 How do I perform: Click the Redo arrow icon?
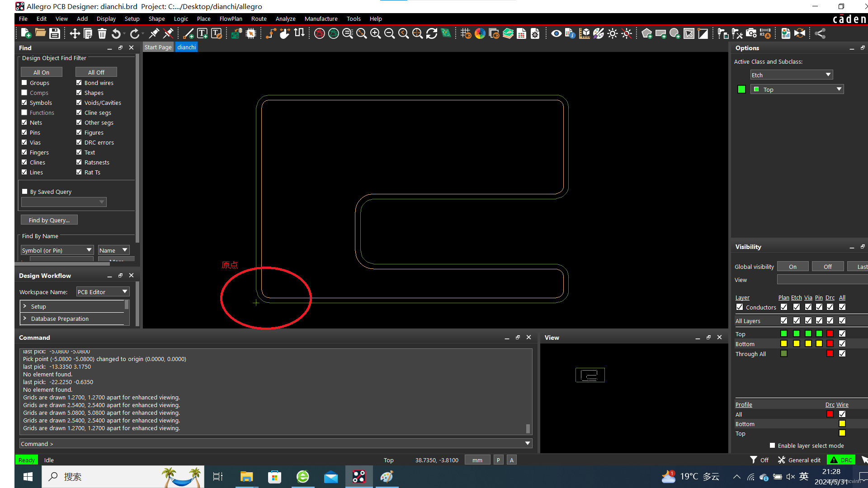[x=135, y=33]
